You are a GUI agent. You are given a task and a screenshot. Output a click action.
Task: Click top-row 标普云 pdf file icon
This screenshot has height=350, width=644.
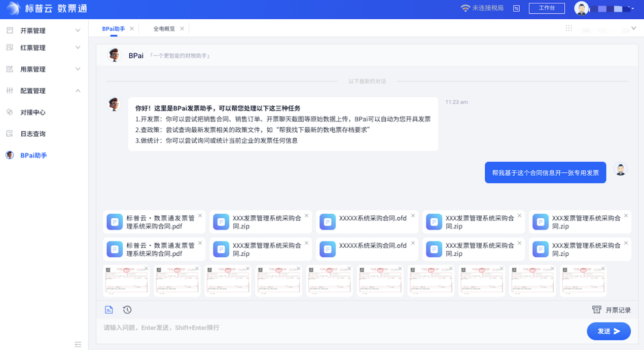(x=115, y=222)
